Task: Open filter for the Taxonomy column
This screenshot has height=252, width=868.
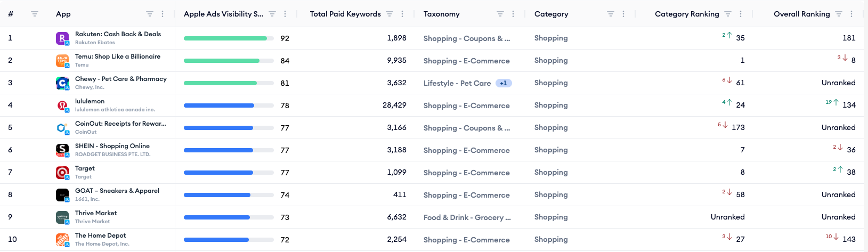Action: (x=500, y=14)
